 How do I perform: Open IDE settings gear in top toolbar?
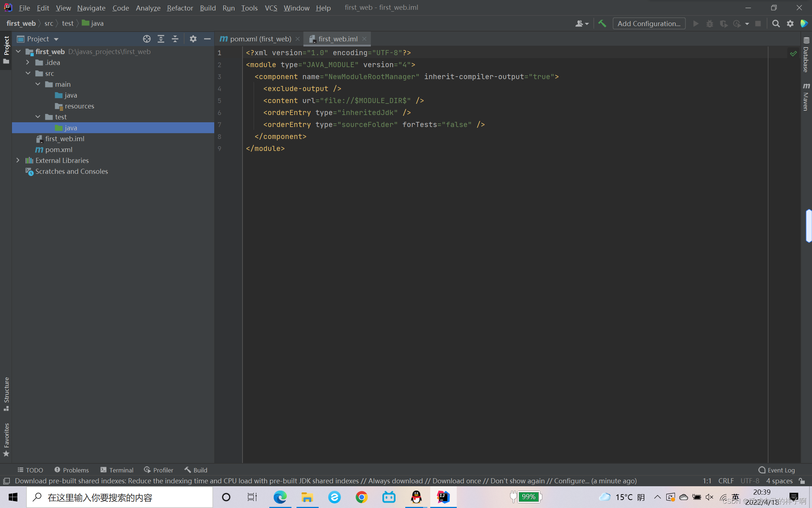(790, 24)
